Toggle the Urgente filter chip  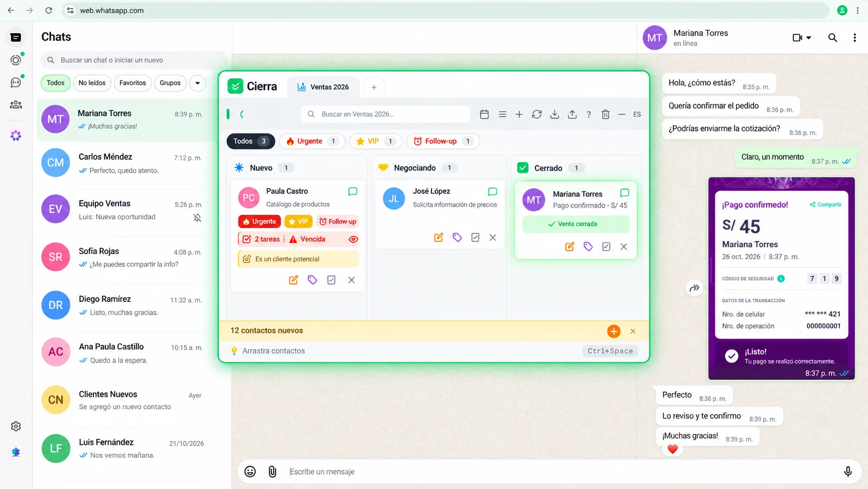312,141
